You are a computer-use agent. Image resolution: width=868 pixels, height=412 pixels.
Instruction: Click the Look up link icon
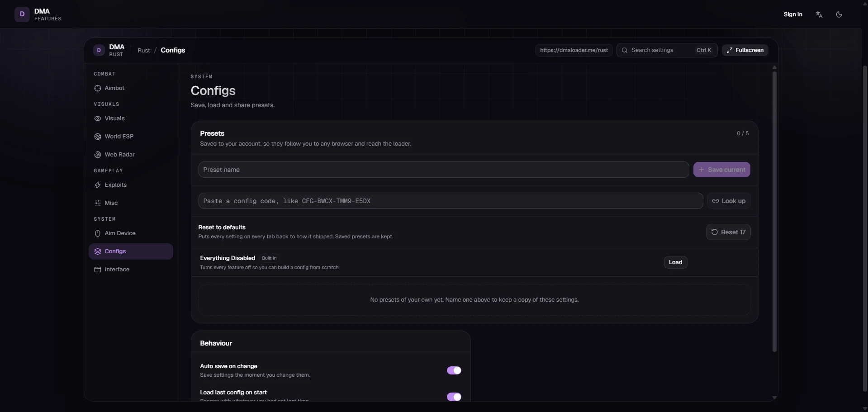(x=716, y=201)
